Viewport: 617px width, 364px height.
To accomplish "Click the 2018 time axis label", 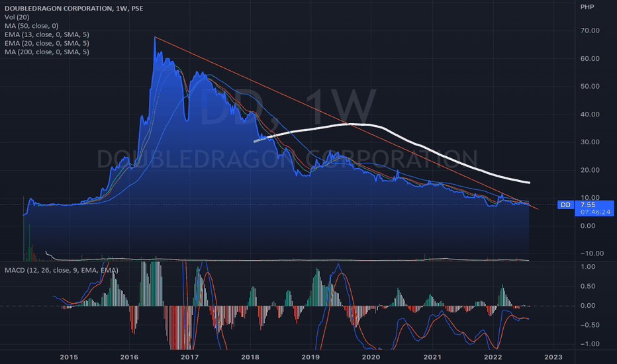I will 250,357.
